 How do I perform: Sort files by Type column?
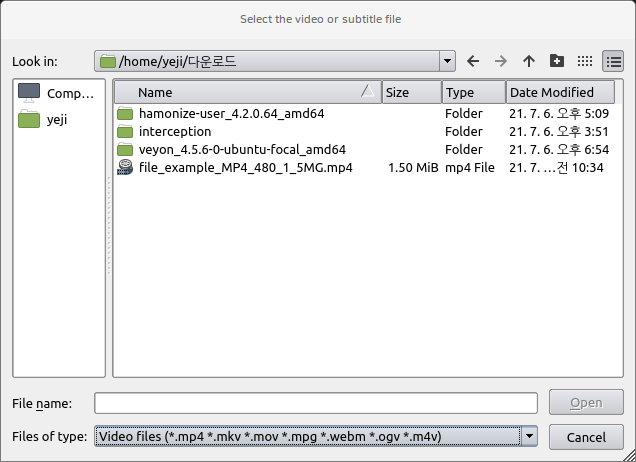click(x=473, y=92)
